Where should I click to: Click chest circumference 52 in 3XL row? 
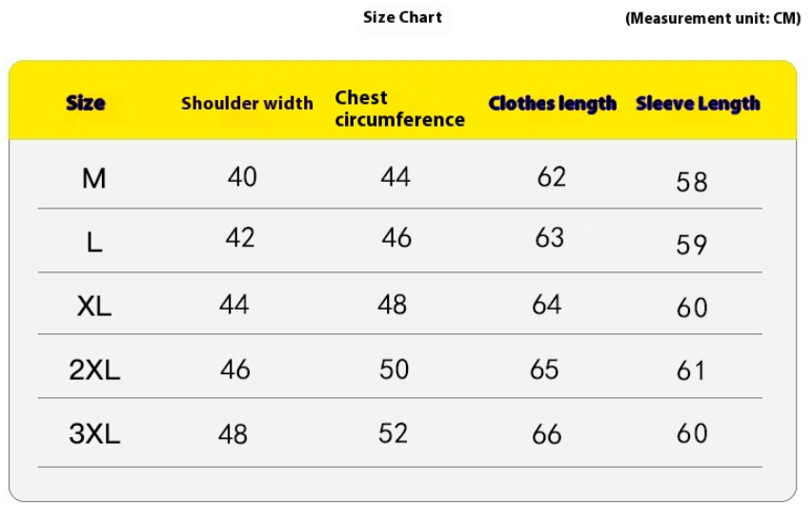pyautogui.click(x=393, y=433)
